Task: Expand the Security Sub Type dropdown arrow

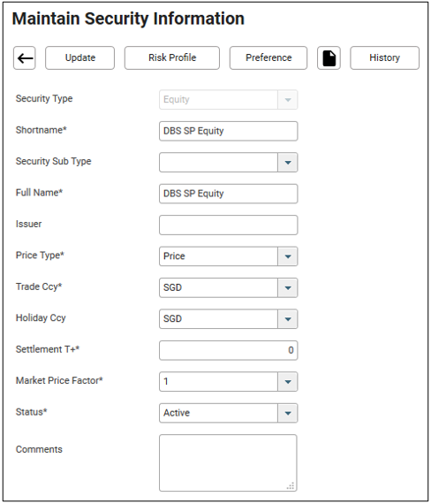Action: [288, 163]
